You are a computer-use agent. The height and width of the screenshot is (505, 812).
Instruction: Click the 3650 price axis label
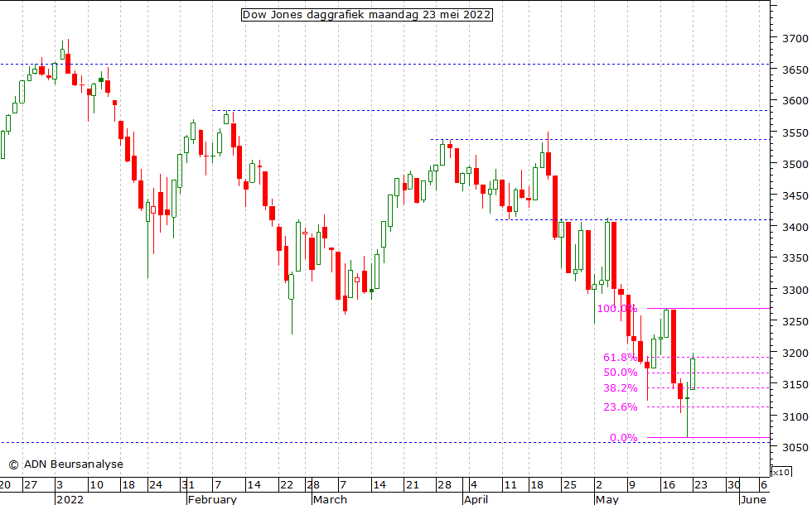[x=795, y=70]
